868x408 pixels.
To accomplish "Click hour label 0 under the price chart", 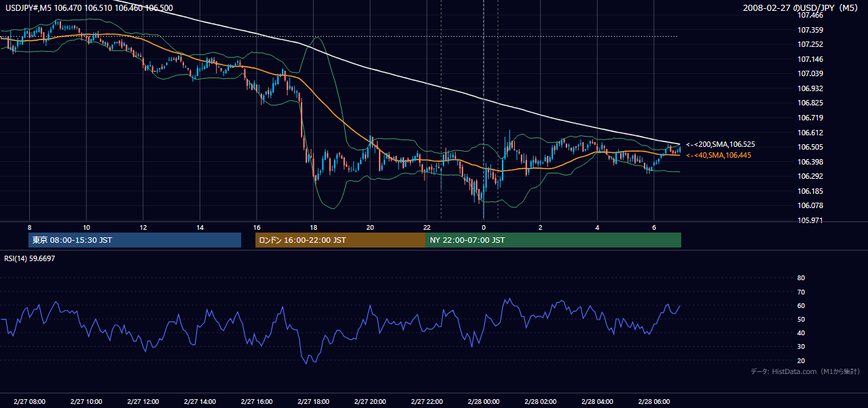I will 483,226.
